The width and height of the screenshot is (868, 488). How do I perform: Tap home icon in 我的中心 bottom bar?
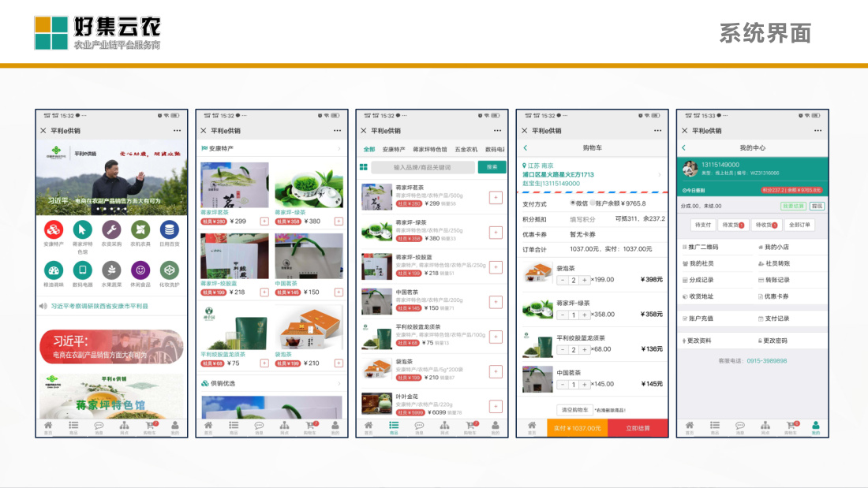(x=689, y=427)
